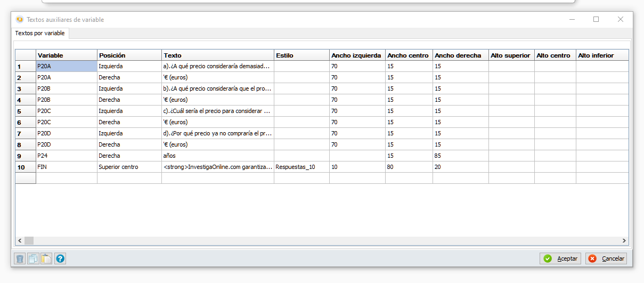The image size is (644, 283).
Task: Switch to Textos por variable tab
Action: (40, 33)
